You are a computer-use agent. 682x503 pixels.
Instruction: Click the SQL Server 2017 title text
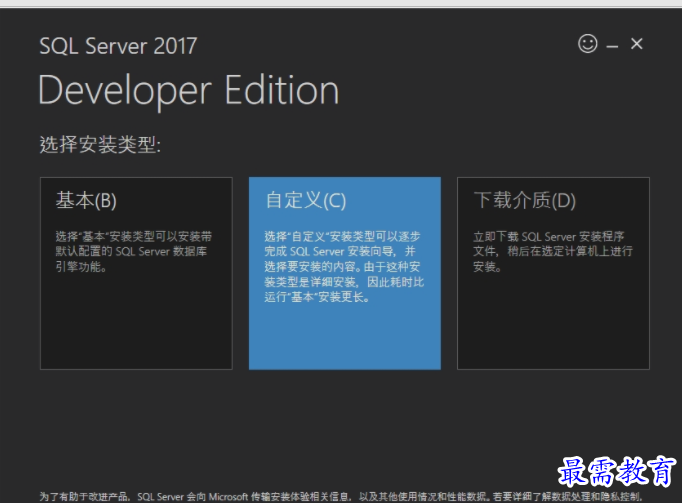118,46
